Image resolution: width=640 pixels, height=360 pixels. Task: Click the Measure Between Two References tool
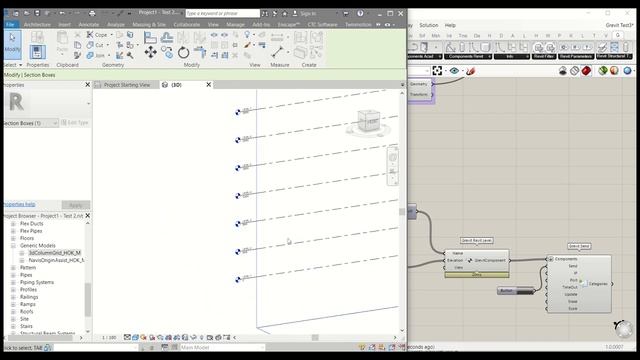pos(278,52)
